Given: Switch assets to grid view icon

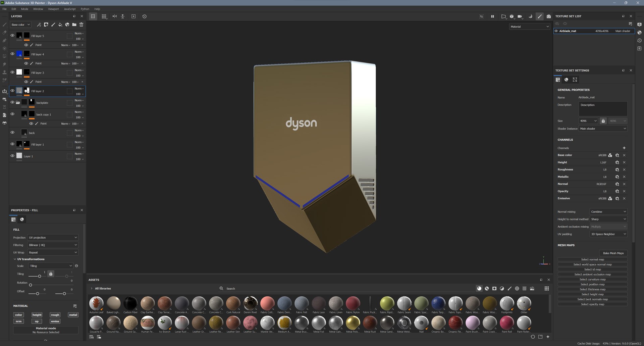Looking at the screenshot, I should pyautogui.click(x=547, y=288).
